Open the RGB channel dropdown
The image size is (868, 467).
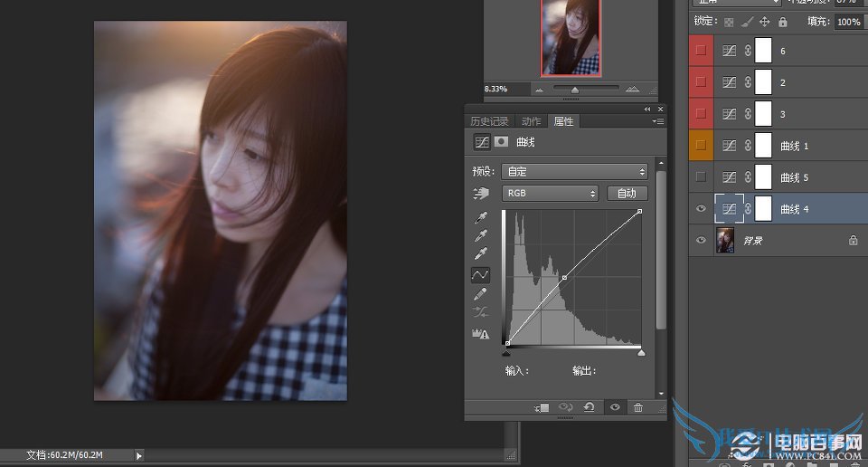(x=550, y=194)
